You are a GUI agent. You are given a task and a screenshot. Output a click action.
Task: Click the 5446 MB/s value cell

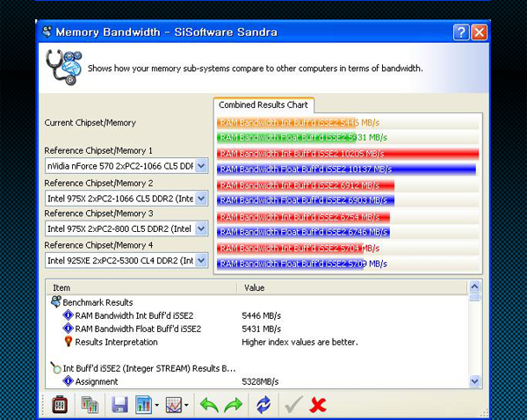click(x=261, y=315)
